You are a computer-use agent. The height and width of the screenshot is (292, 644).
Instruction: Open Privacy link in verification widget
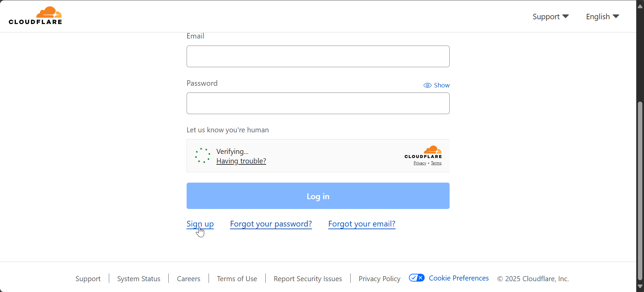[420, 163]
